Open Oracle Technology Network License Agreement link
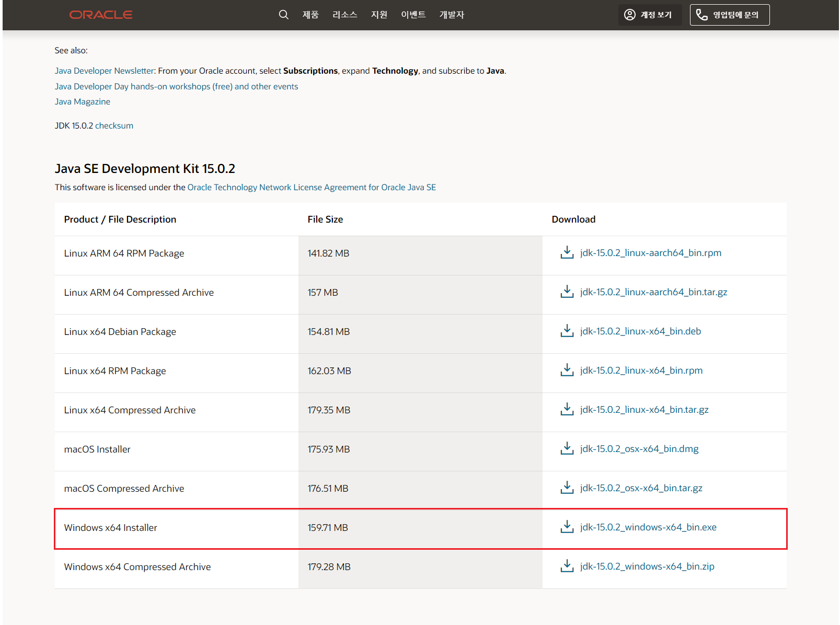 coord(312,187)
